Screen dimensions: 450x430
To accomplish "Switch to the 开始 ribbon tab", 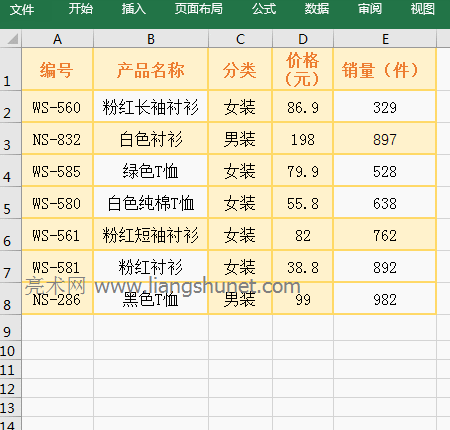I will pyautogui.click(x=81, y=9).
